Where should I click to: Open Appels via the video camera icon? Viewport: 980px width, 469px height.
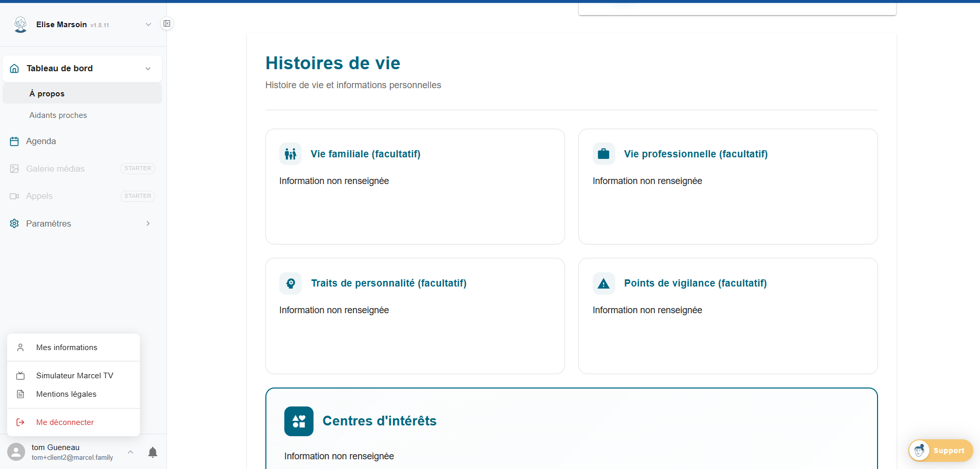point(14,196)
